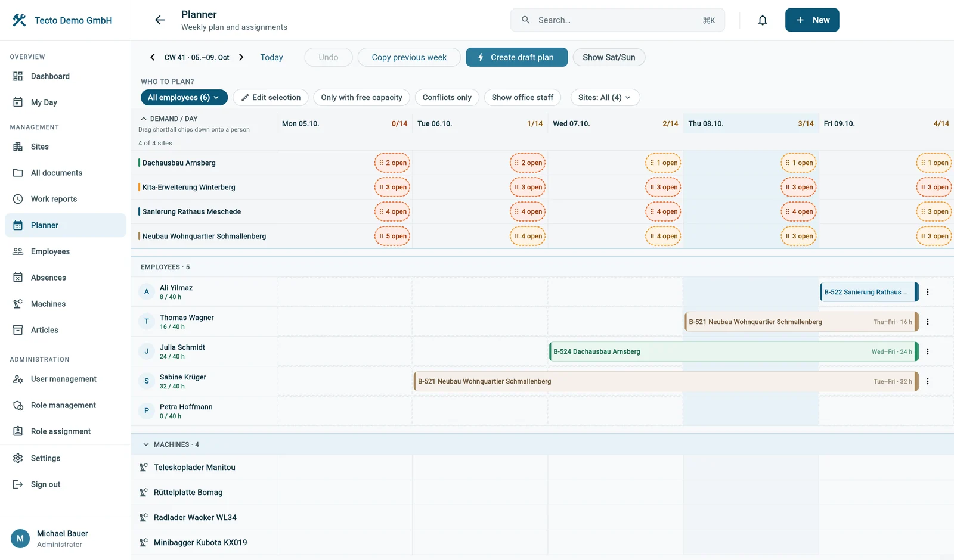Open My Day in the sidebar

pos(66,102)
